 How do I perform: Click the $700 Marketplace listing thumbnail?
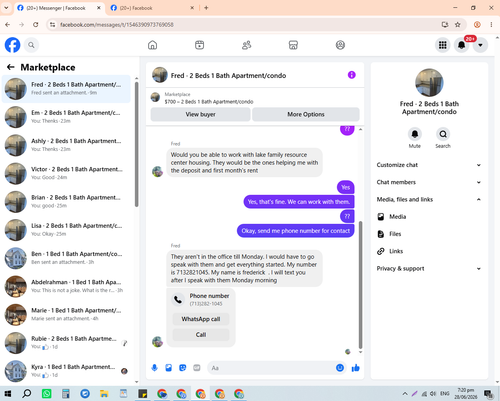coord(155,97)
